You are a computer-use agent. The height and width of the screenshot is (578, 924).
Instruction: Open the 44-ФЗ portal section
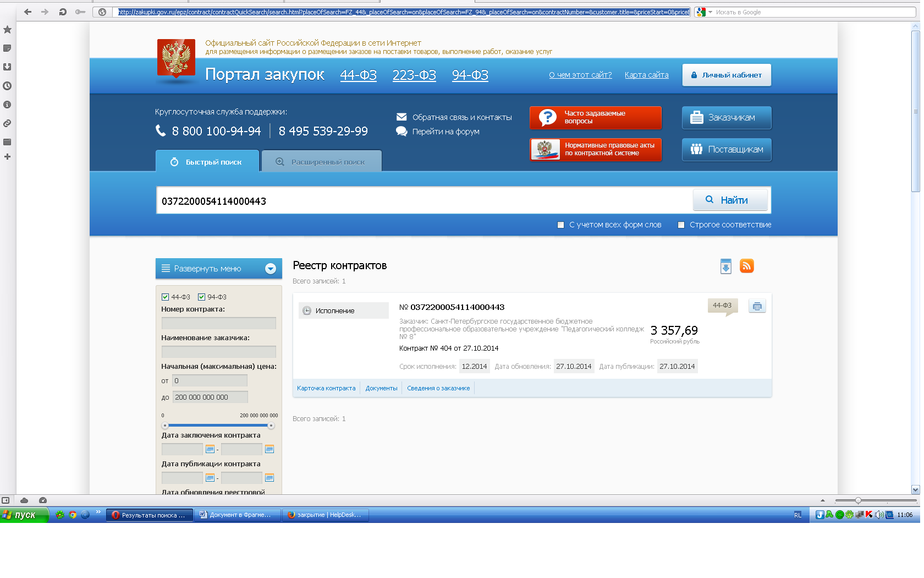[x=358, y=75]
